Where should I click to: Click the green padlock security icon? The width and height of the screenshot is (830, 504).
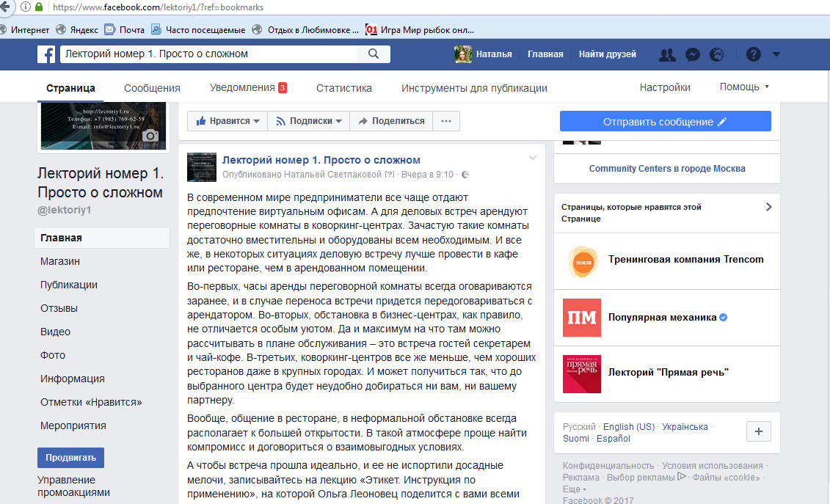point(39,7)
